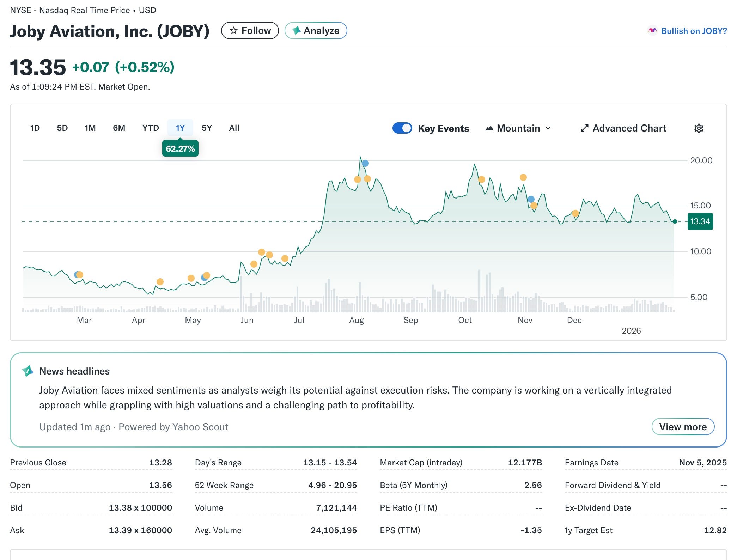Select the YTD range tab
Screen dimensions: 737x560
(151, 128)
